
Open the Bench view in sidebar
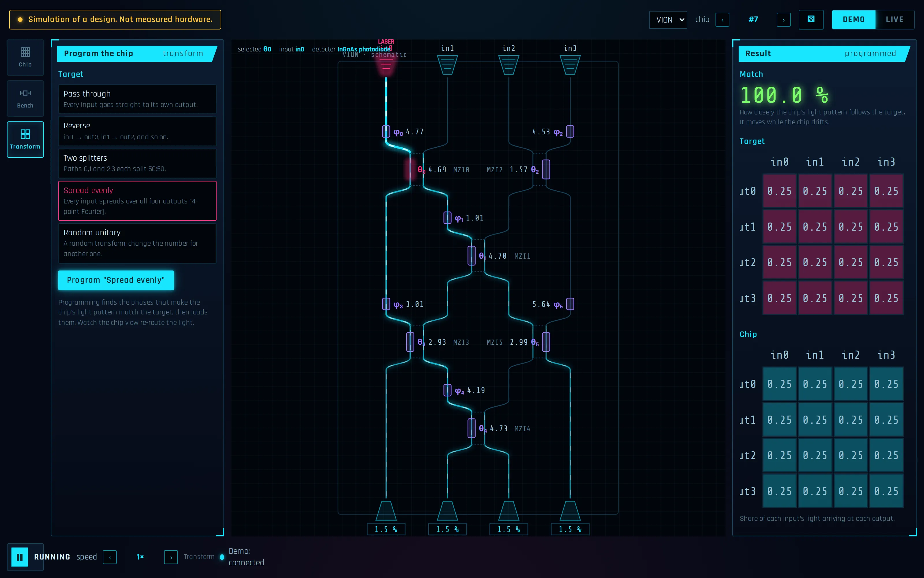point(25,99)
